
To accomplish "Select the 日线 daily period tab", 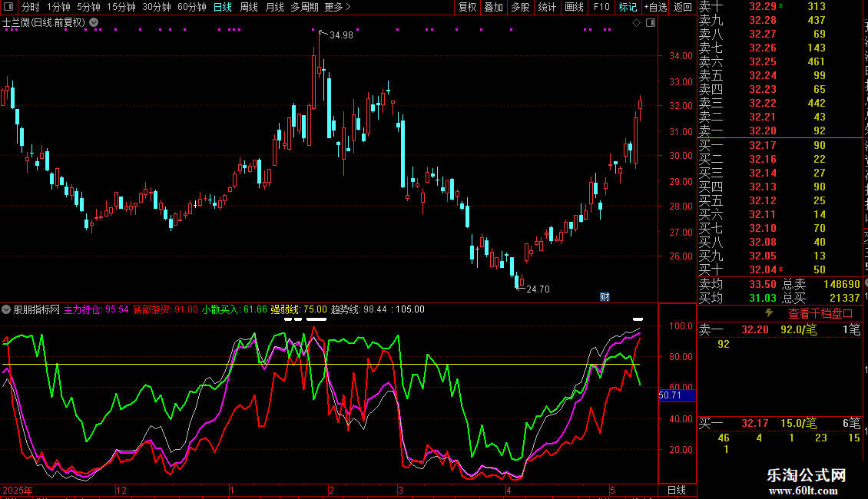I will (x=223, y=7).
